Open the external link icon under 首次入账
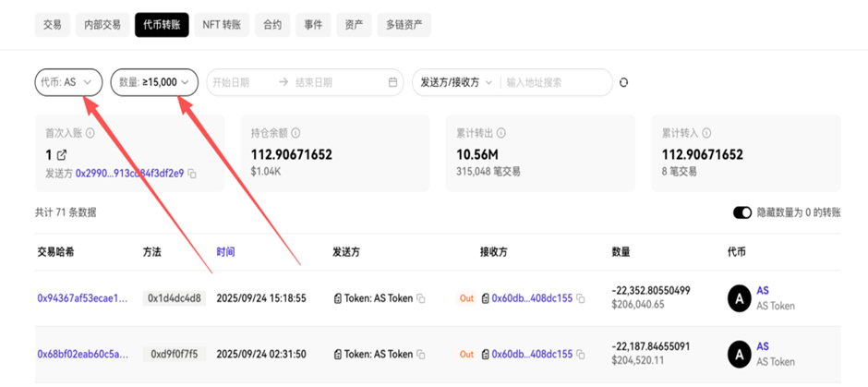Image resolution: width=868 pixels, height=387 pixels. (62, 155)
